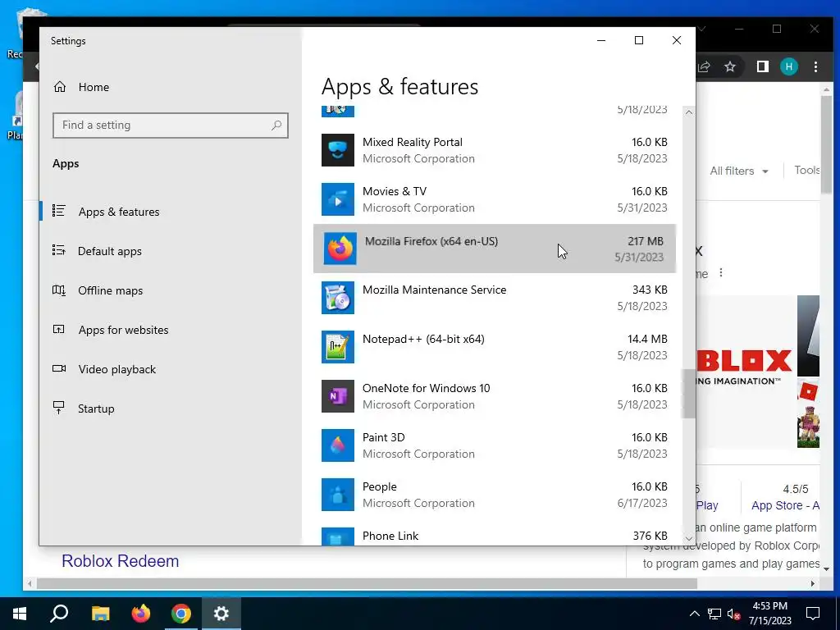The image size is (840, 630).
Task: Switch to Video playback settings
Action: [104, 369]
